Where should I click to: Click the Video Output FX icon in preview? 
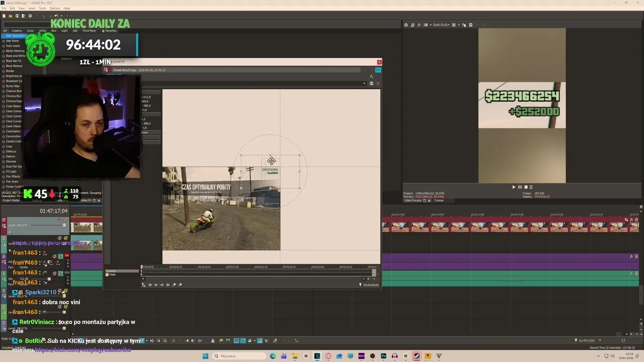(x=419, y=25)
